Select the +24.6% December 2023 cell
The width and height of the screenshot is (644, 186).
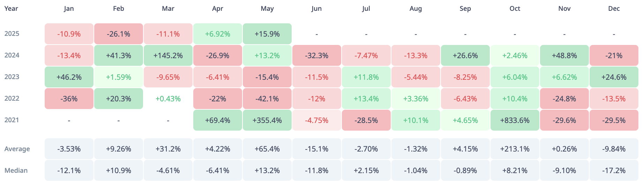614,77
